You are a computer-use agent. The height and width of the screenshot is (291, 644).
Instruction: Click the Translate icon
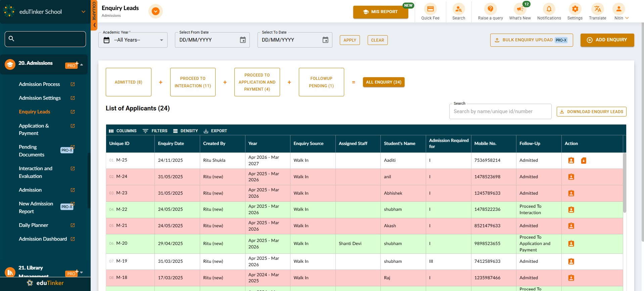(597, 9)
